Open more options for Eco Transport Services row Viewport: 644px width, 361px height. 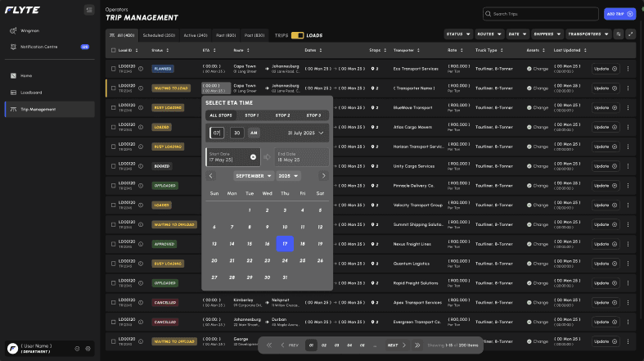point(628,69)
